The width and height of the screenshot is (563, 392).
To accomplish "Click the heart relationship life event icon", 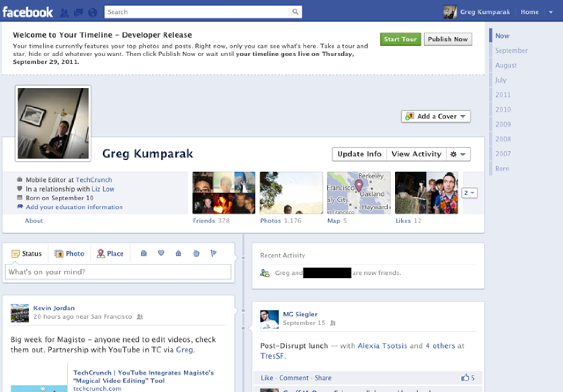I will (161, 253).
